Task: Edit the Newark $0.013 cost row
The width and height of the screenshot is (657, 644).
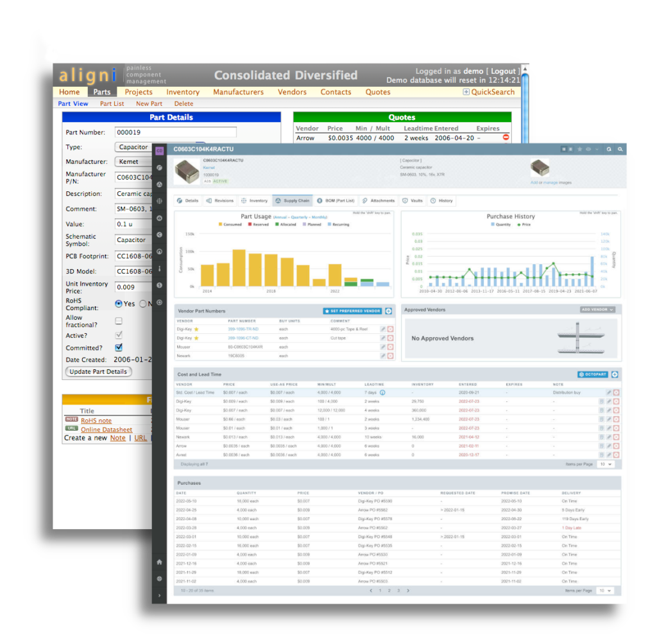Action: pyautogui.click(x=609, y=437)
